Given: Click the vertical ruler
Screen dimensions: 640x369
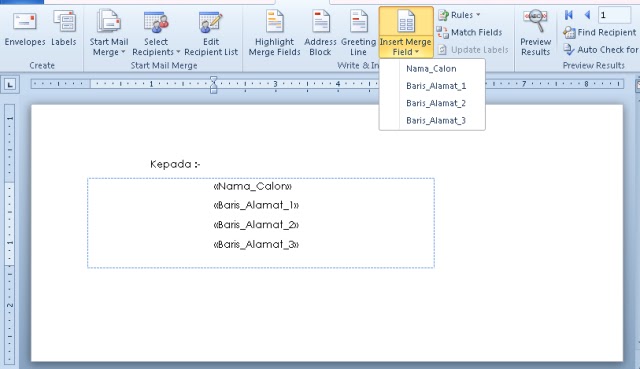Looking at the screenshot, I should pos(10,234).
